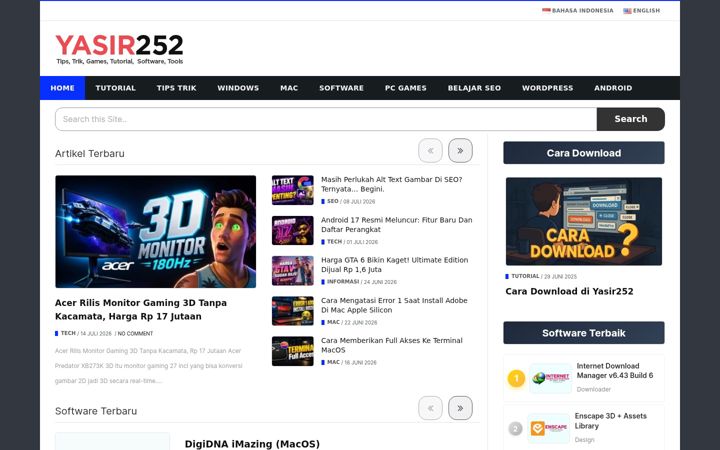Screen dimensions: 720x450
Task: Open the Belajar SEO menu item
Action: click(474, 88)
